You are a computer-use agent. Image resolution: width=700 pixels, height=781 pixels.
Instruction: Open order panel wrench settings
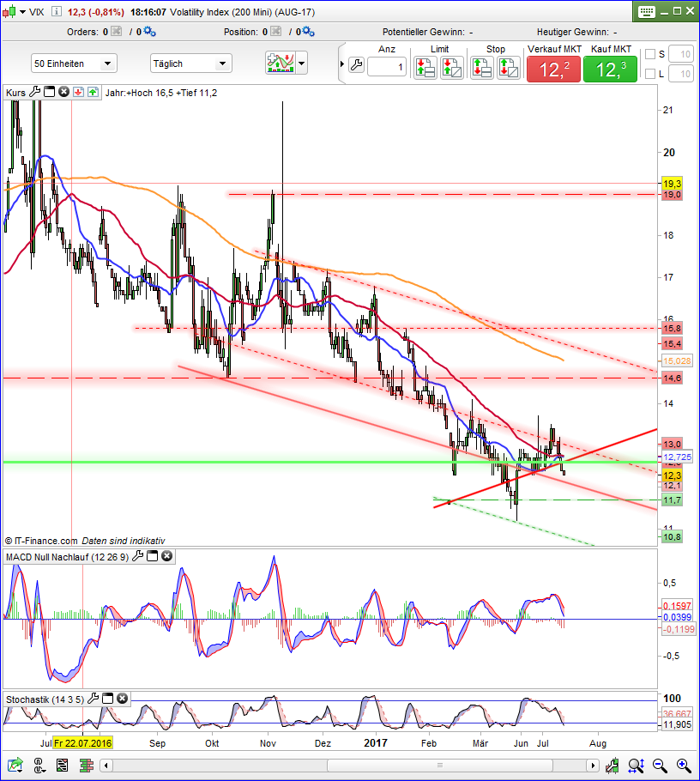point(357,64)
